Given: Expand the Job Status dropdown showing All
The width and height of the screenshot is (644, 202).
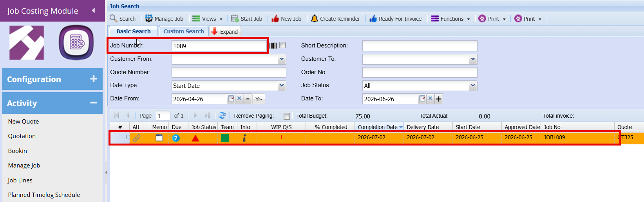Looking at the screenshot, I should pyautogui.click(x=473, y=86).
